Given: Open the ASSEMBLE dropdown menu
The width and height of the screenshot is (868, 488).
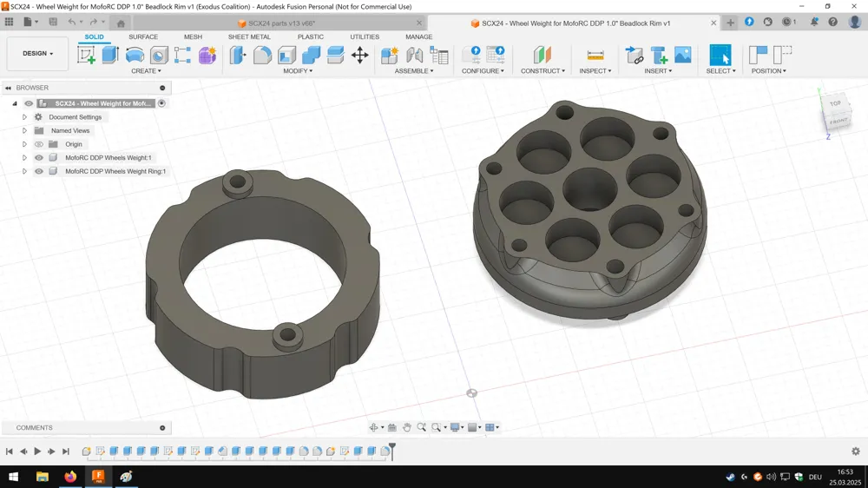Looking at the screenshot, I should (x=414, y=71).
